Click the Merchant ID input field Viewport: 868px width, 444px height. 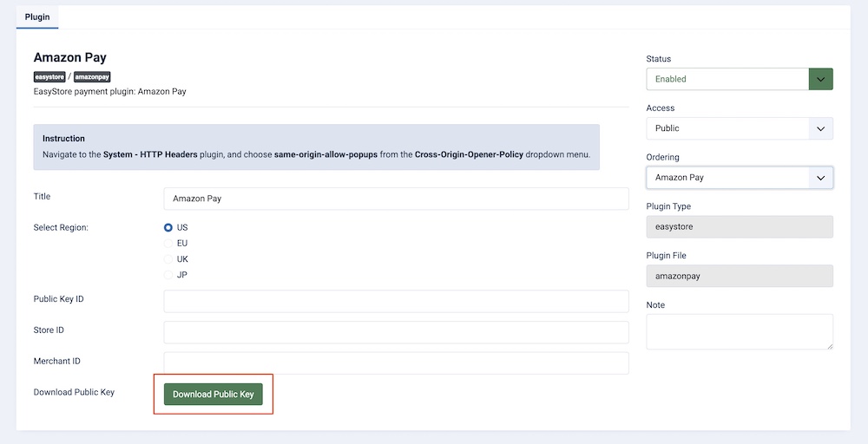click(x=396, y=362)
